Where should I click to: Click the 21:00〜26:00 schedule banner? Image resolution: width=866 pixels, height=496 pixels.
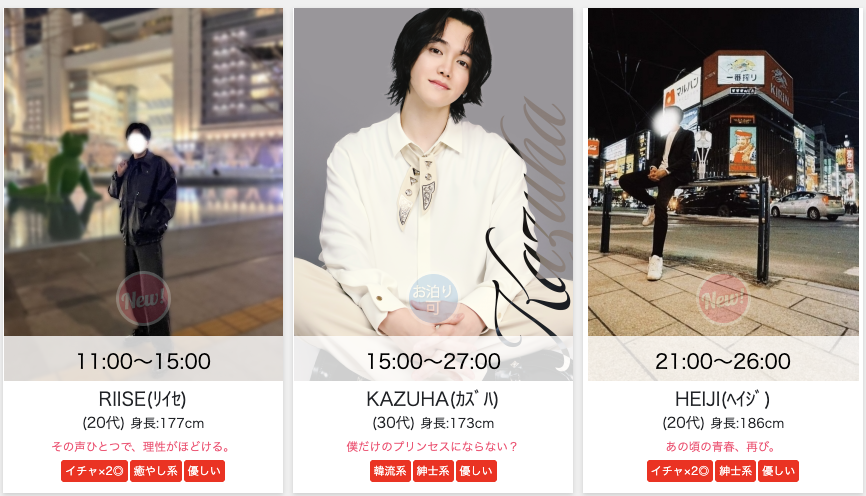[x=723, y=361]
